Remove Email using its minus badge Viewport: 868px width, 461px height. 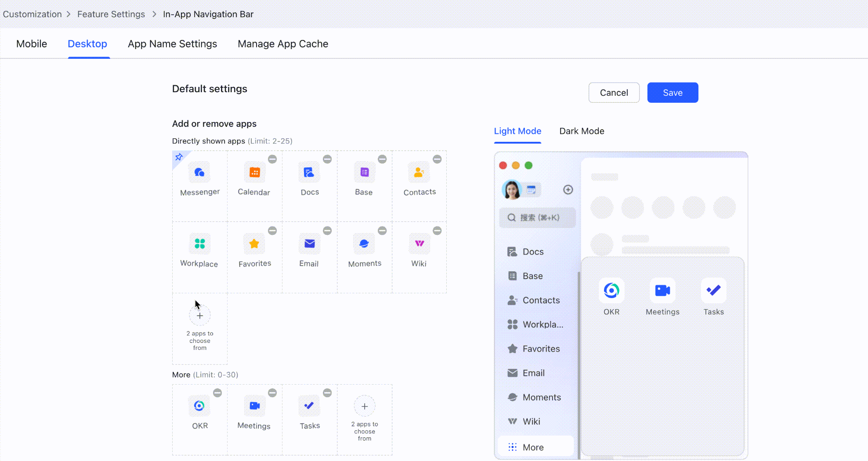(327, 230)
